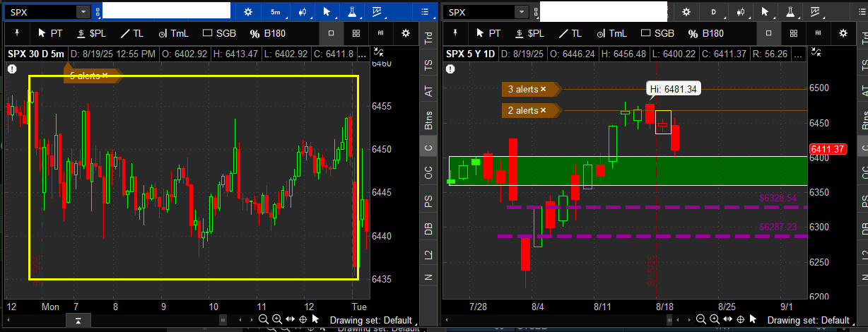Select TmL time level tool in left chart

coord(174,33)
